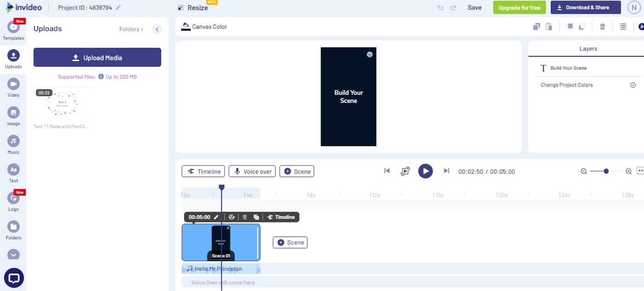Click the paste clipboard icon
This screenshot has width=644, height=291.
pos(549,27)
